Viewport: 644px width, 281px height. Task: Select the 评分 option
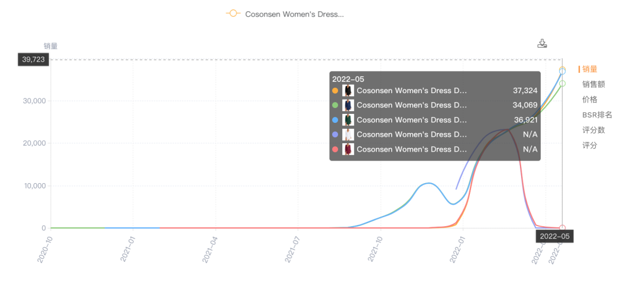(x=590, y=145)
